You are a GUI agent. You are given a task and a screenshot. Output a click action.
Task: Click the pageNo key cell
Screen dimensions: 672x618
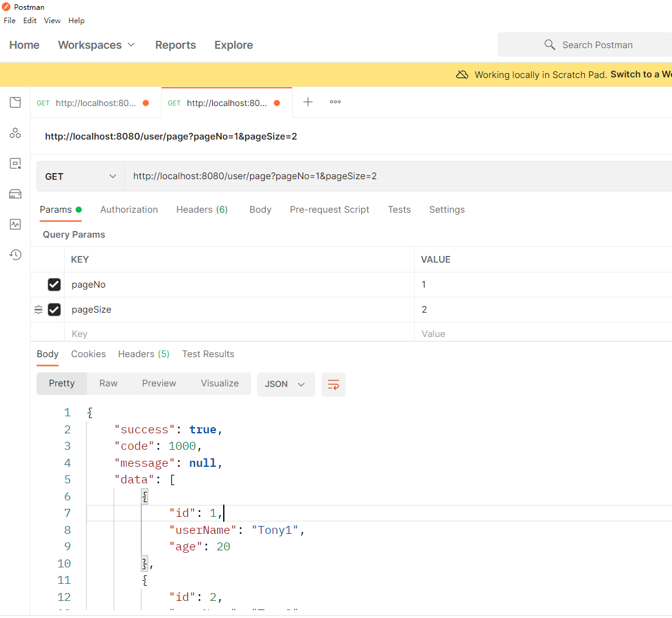coord(239,285)
